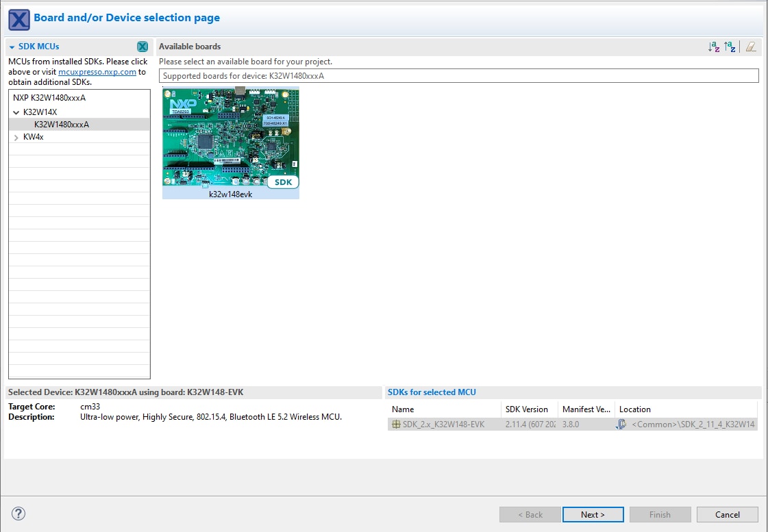Click the SDK location folder icon
768x532 pixels.
[621, 425]
